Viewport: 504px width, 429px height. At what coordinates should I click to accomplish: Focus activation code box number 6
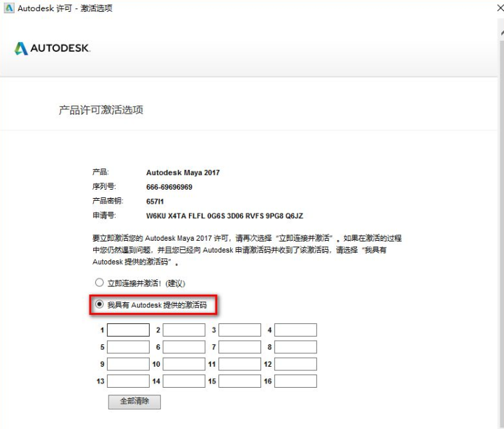pos(184,347)
